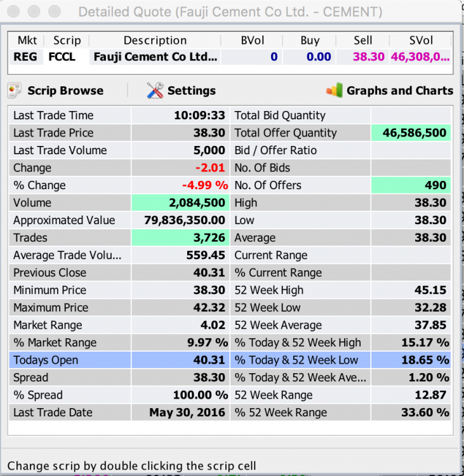
Task: Select the Last Trade Time value 10:09:33
Action: pyautogui.click(x=199, y=116)
